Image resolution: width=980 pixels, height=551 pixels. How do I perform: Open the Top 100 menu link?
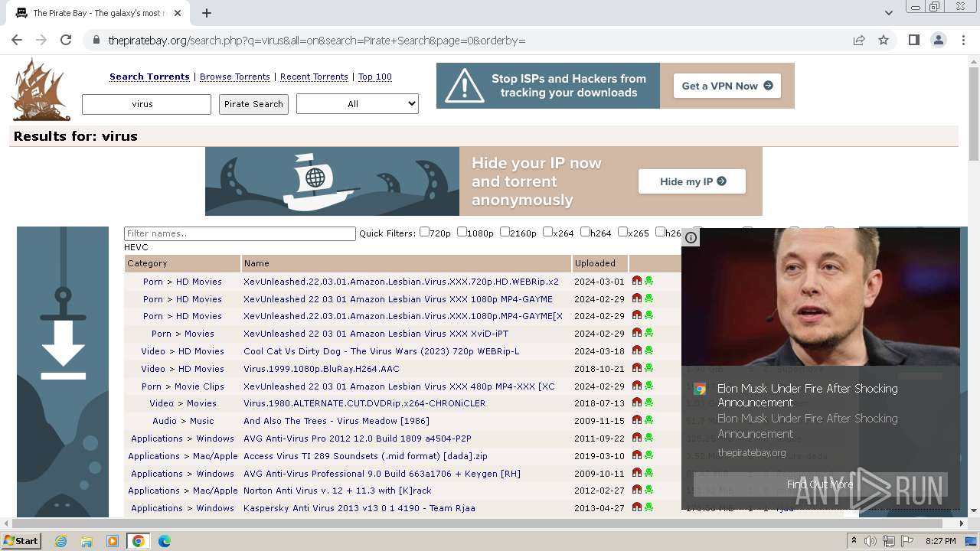375,77
